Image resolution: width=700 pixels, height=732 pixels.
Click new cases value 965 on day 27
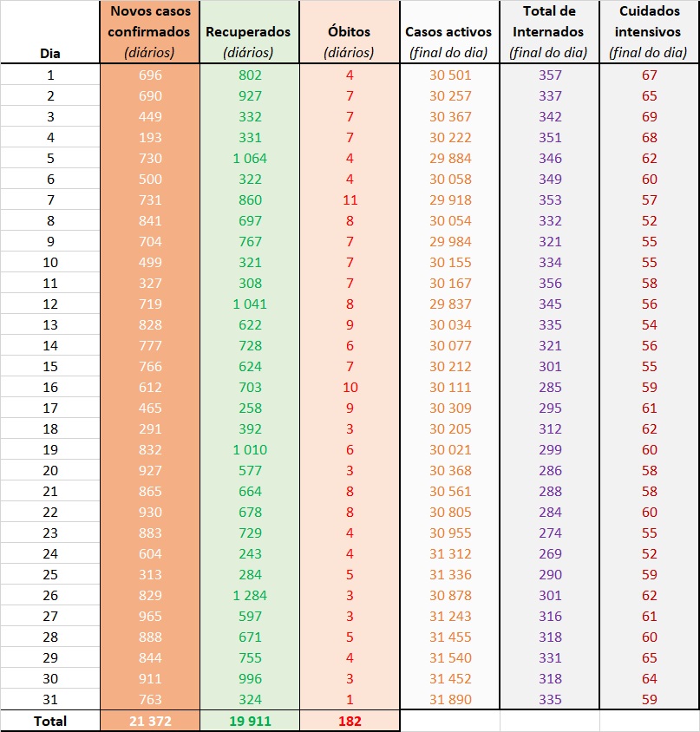pyautogui.click(x=149, y=617)
